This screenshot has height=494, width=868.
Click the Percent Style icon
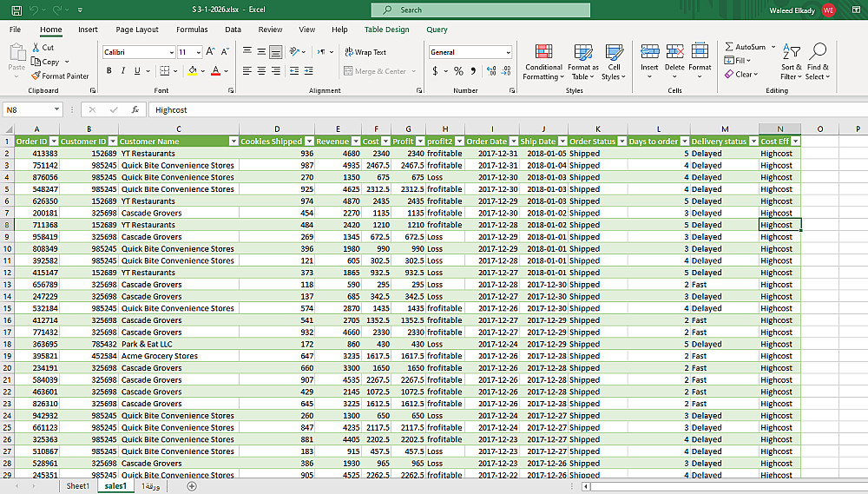(x=458, y=71)
